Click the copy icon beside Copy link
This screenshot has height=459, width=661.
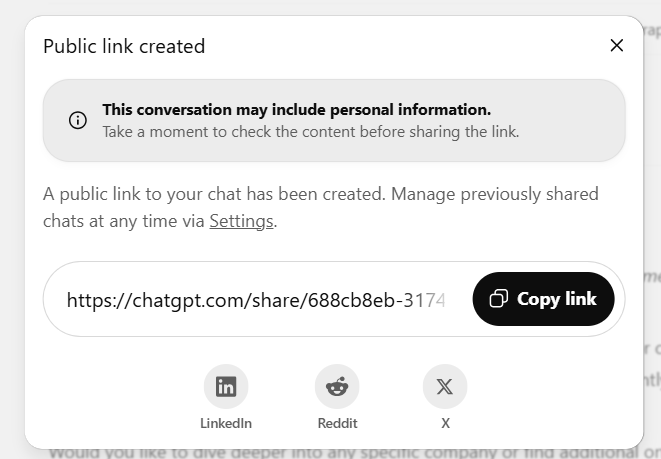tap(498, 299)
